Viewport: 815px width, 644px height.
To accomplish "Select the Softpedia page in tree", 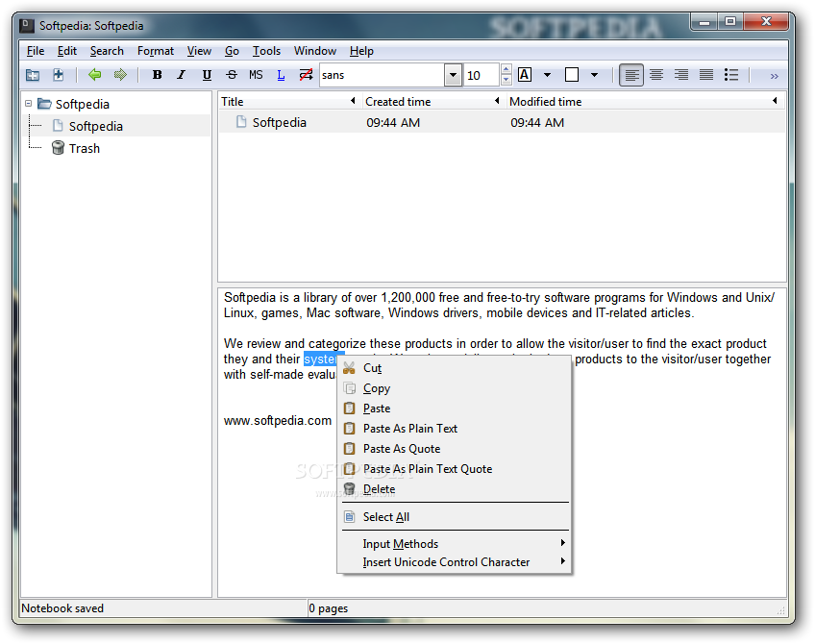I will click(x=96, y=126).
